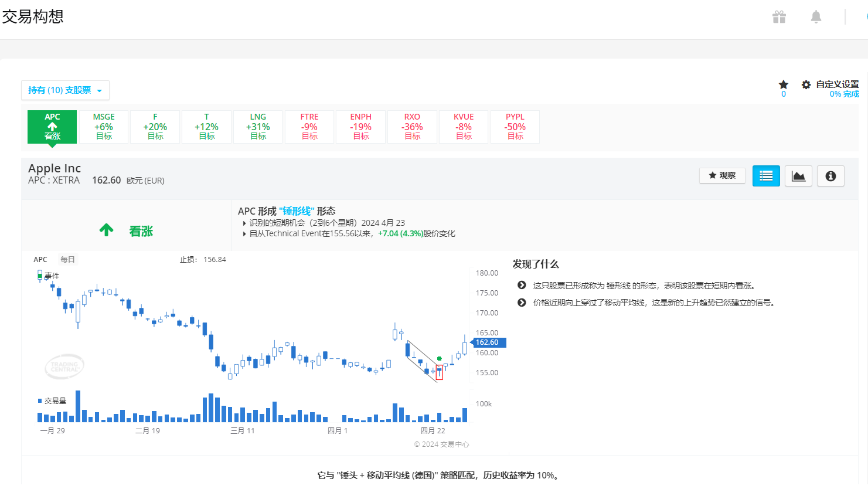The image size is (868, 489).
Task: Select the APC 看涨 stock tab
Action: point(52,127)
